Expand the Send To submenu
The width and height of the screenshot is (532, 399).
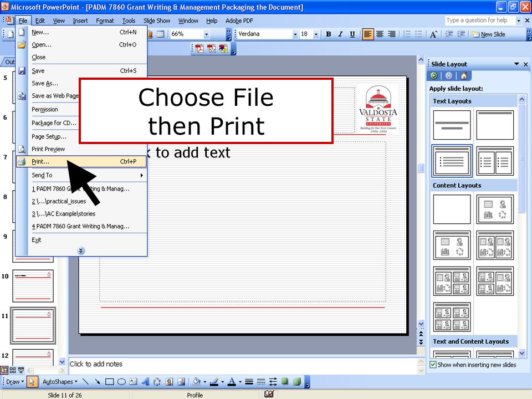coord(81,175)
